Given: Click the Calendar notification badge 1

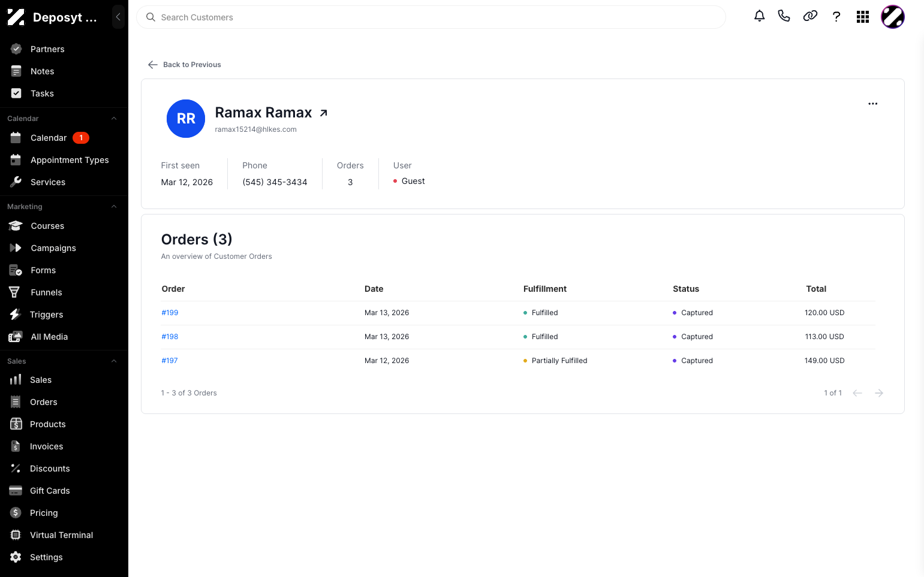Looking at the screenshot, I should (x=81, y=138).
